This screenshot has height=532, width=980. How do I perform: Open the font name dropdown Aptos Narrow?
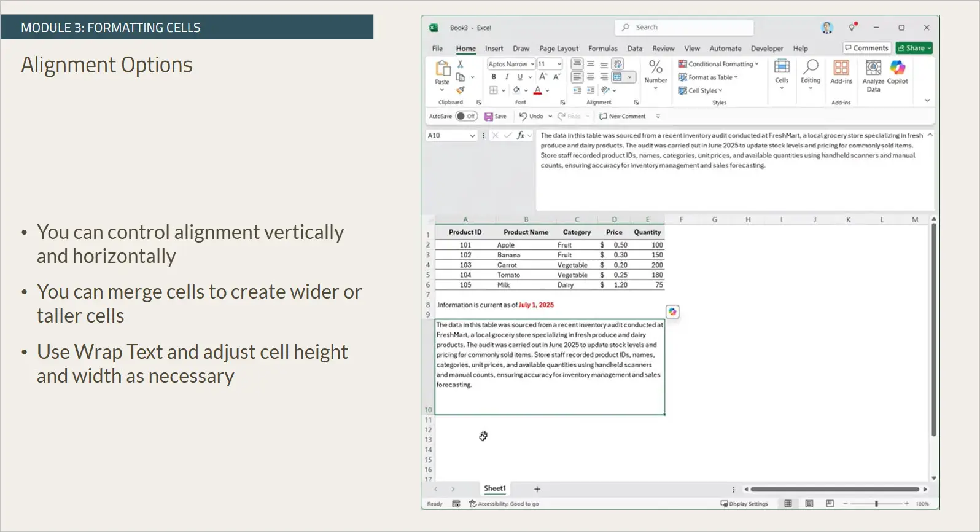pos(532,64)
